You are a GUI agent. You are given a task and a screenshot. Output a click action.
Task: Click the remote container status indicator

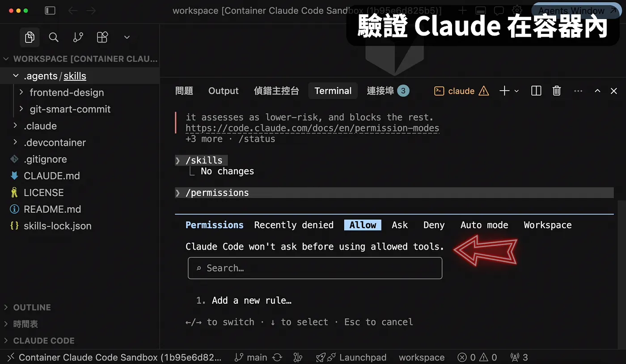tap(114, 357)
